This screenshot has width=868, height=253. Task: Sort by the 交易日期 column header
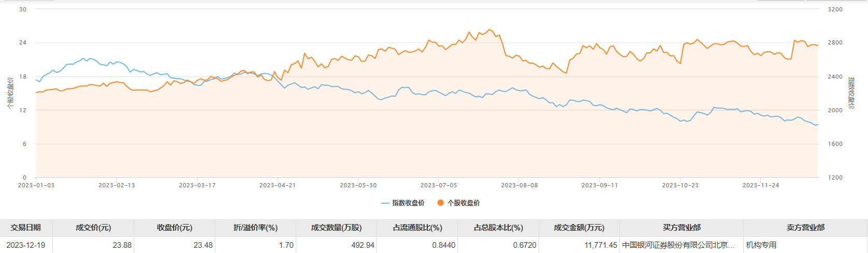(26, 228)
